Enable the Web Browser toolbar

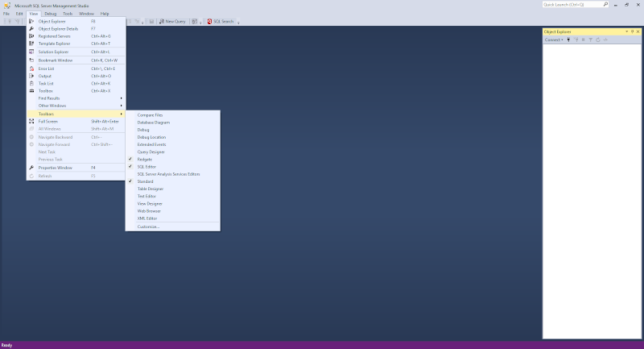[x=173, y=211]
